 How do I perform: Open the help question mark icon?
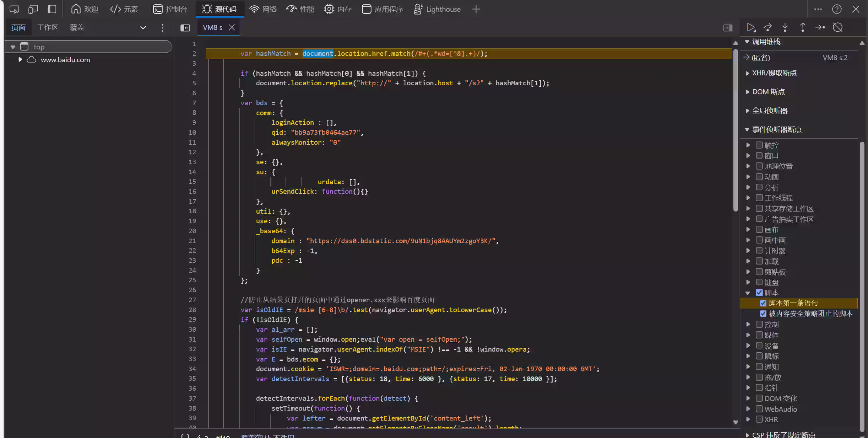coord(837,9)
